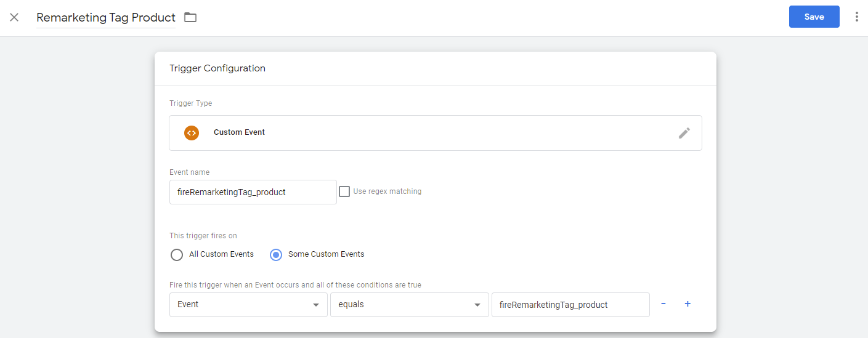The image size is (868, 338).
Task: Focus the Event name input field
Action: 253,192
